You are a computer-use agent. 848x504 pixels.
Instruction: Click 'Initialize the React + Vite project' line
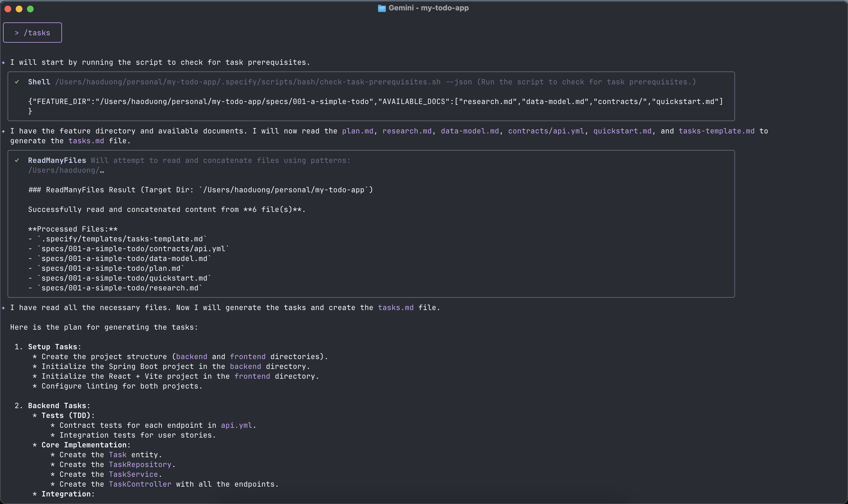[x=180, y=376]
